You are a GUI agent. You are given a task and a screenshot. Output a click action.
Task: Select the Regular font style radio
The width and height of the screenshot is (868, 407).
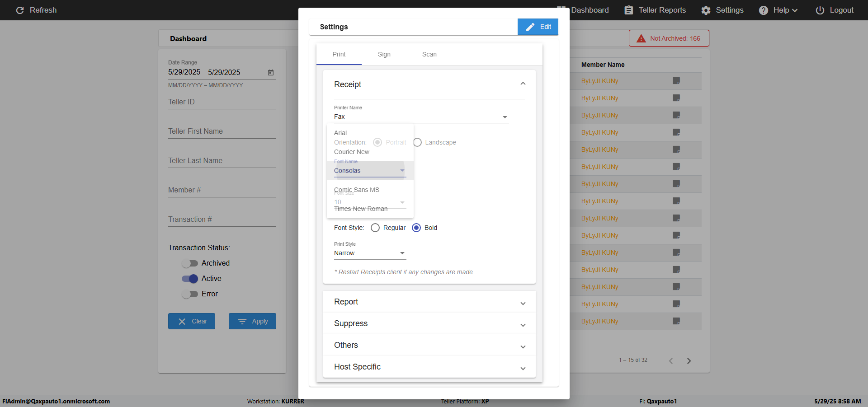pos(375,228)
